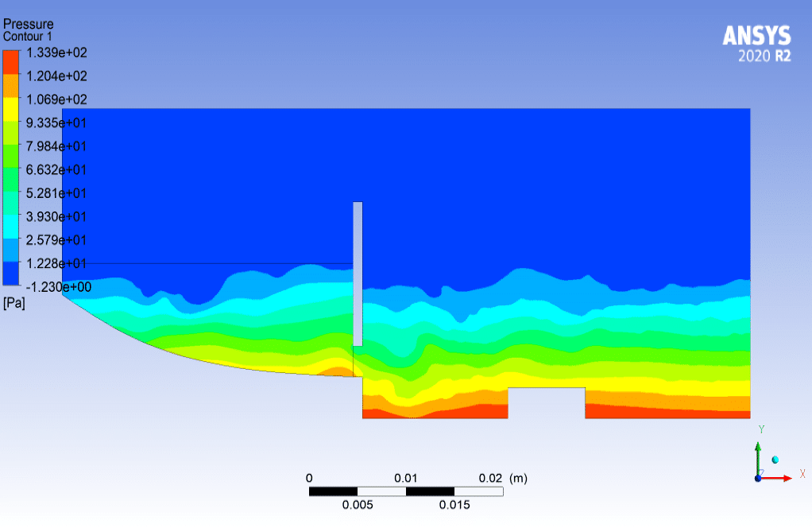The image size is (812, 528).
Task: Click the 2020 R2 version label
Action: pos(764,57)
